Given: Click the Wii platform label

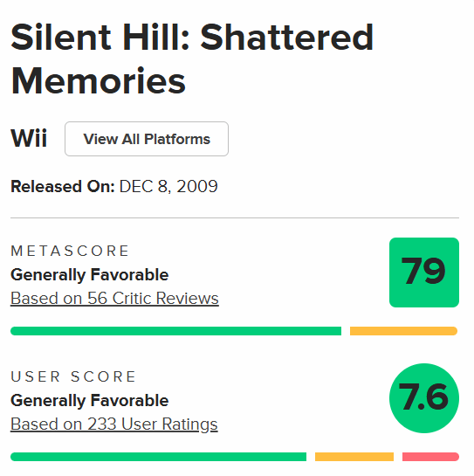Looking at the screenshot, I should click(x=29, y=138).
